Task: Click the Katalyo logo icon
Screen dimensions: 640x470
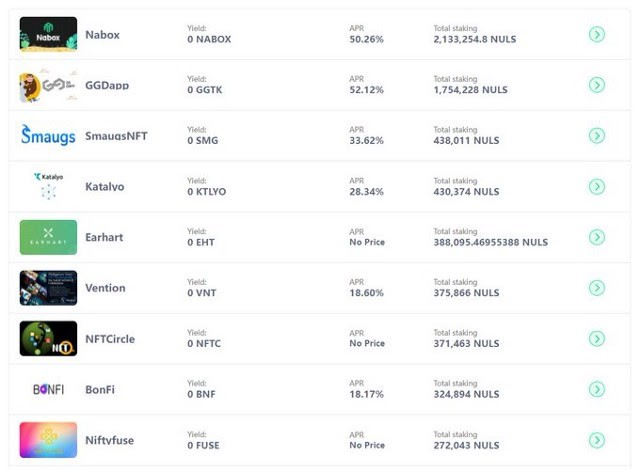Action: 49,186
